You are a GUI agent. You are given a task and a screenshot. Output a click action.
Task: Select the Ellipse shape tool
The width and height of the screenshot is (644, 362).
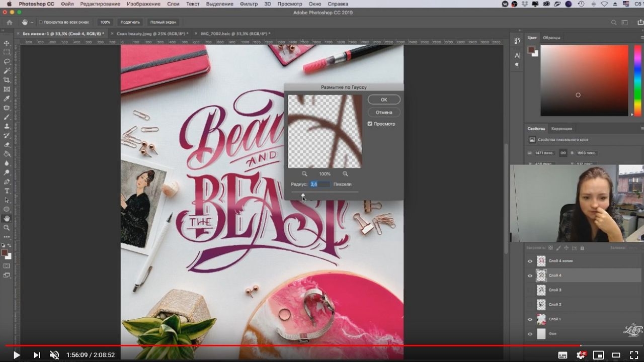coord(7,209)
